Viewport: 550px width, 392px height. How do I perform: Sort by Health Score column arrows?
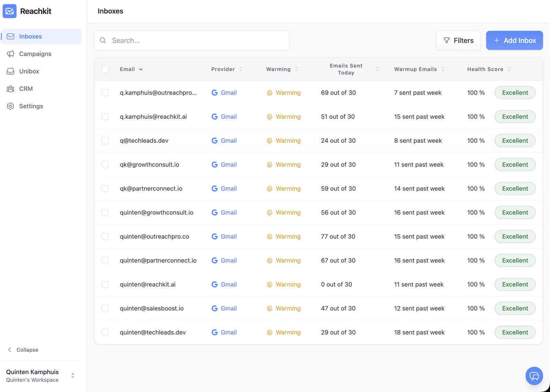(509, 69)
